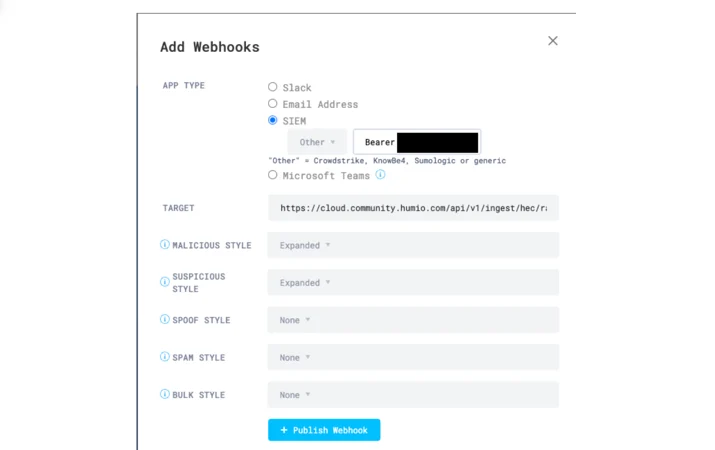The image size is (715, 450).
Task: Open the Spoof Style dropdown
Action: (x=413, y=320)
